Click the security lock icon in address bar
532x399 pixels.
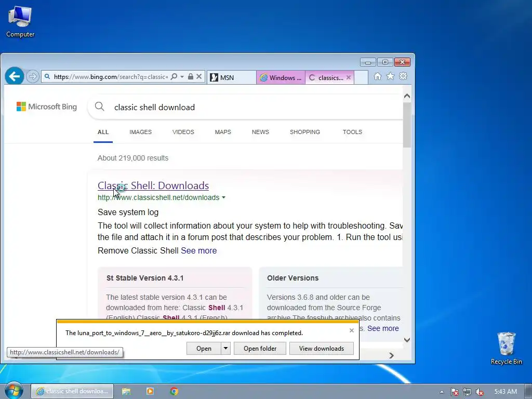click(191, 77)
